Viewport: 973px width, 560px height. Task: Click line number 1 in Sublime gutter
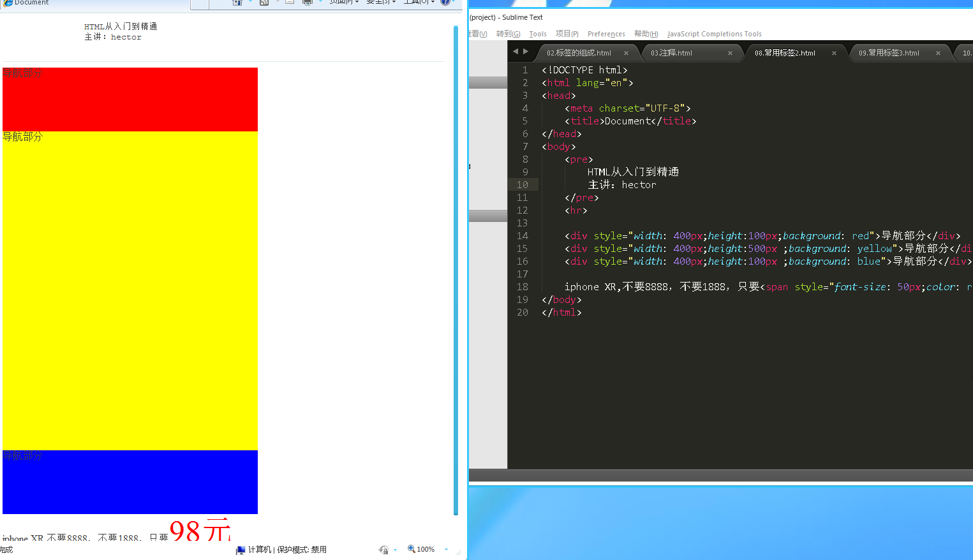click(525, 70)
